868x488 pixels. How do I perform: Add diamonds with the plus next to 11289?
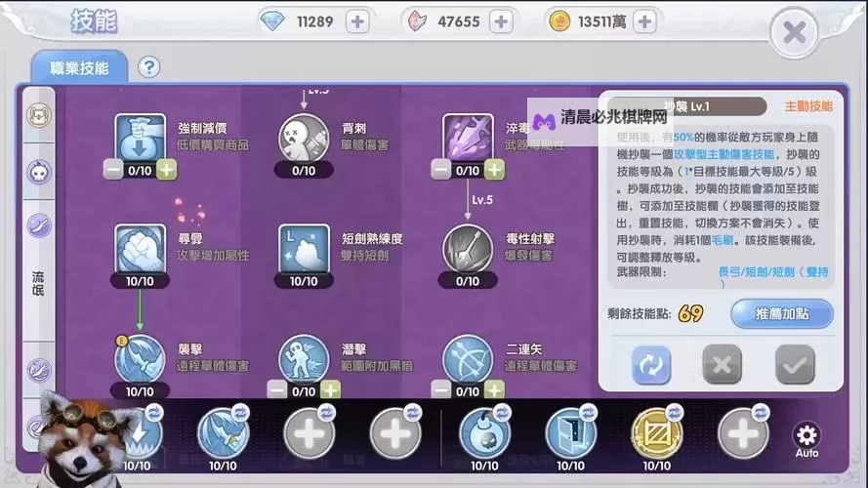(x=357, y=22)
